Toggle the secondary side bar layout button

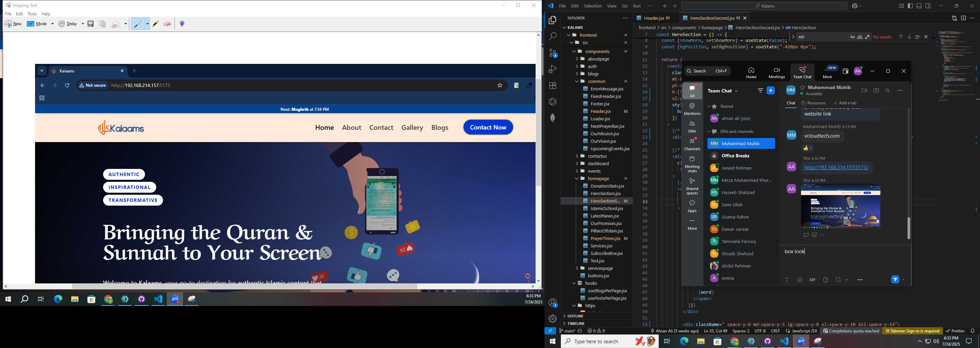click(x=928, y=6)
